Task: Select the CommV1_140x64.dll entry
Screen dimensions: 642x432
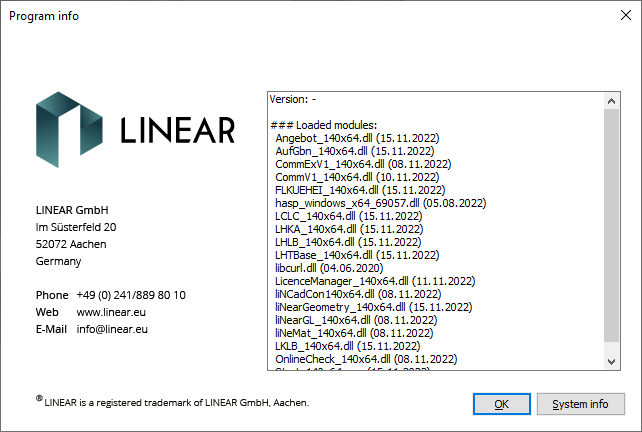Action: pos(357,177)
